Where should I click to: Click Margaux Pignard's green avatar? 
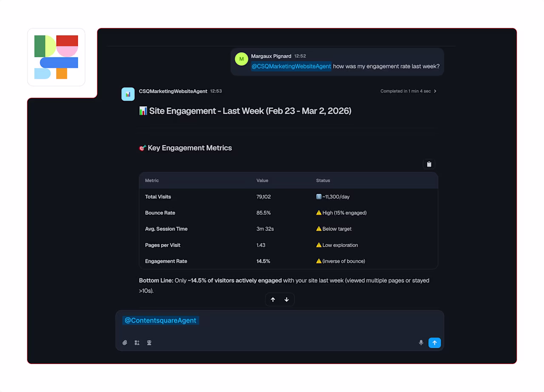pyautogui.click(x=241, y=59)
